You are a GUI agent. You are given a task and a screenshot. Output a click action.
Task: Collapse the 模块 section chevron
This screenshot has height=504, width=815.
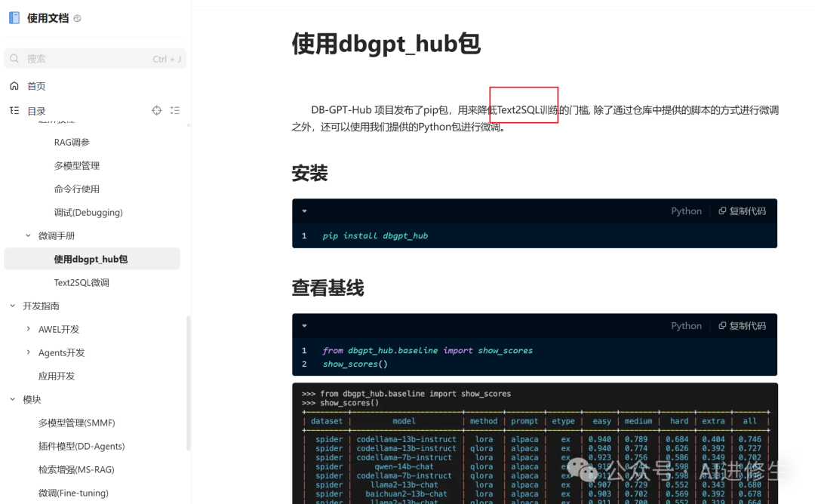click(x=13, y=400)
